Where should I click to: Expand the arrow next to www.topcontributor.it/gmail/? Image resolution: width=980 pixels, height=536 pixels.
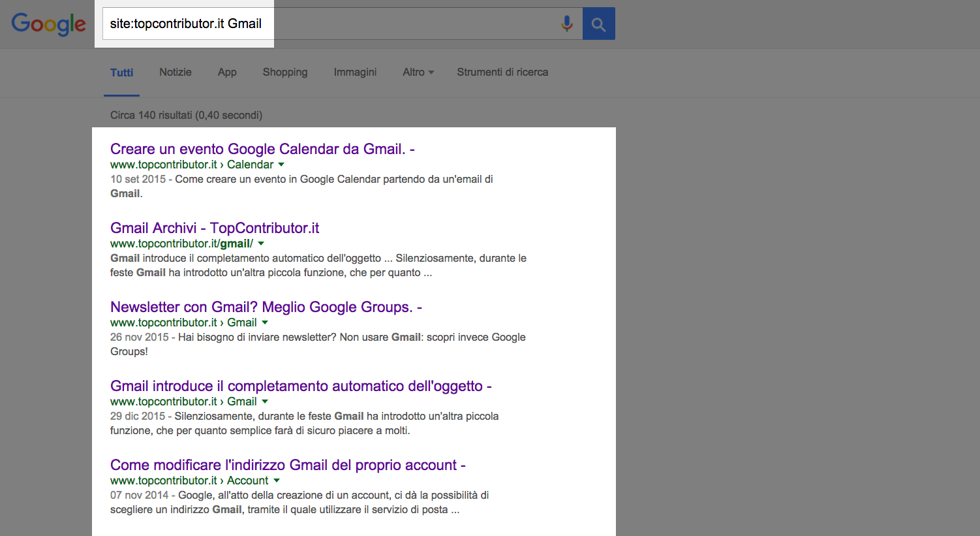pyautogui.click(x=261, y=244)
